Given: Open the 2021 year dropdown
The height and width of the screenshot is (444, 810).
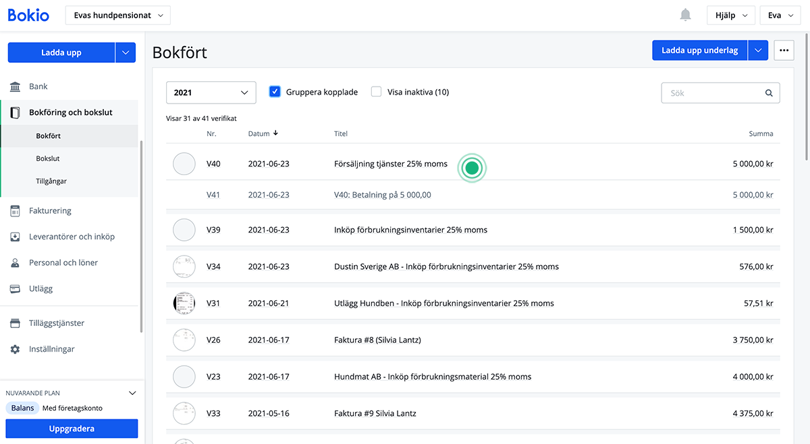Looking at the screenshot, I should 211,93.
